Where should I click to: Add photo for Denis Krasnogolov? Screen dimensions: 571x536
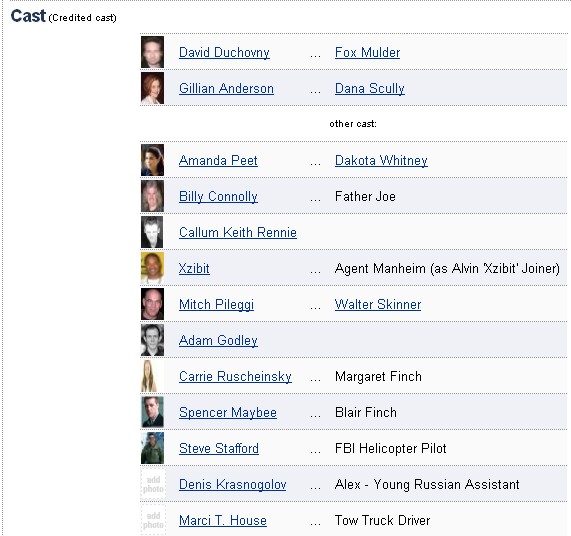click(153, 484)
